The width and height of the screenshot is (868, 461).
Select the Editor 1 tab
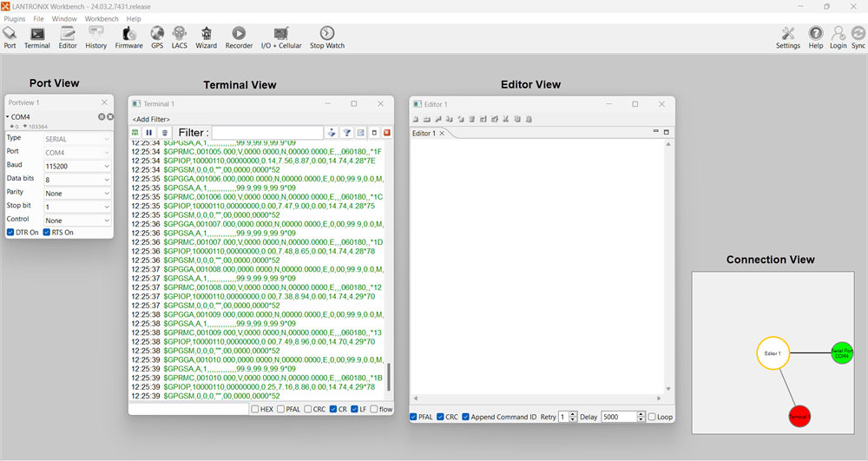tap(424, 134)
